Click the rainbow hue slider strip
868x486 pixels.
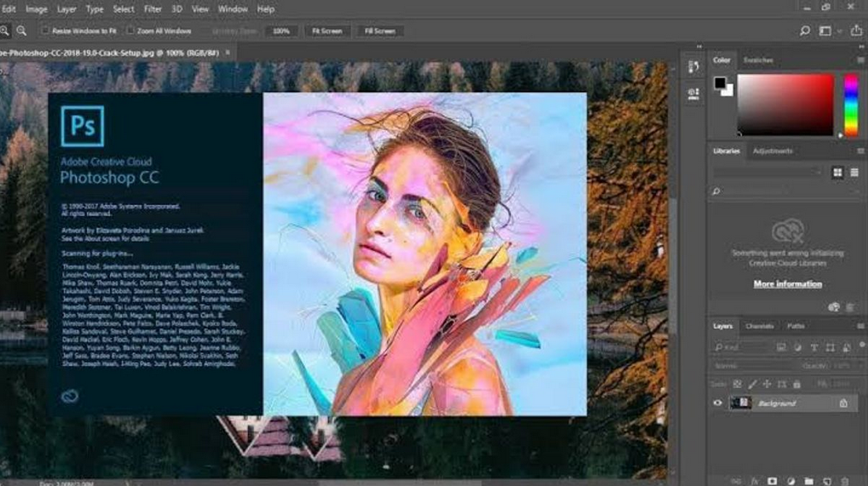coord(851,105)
